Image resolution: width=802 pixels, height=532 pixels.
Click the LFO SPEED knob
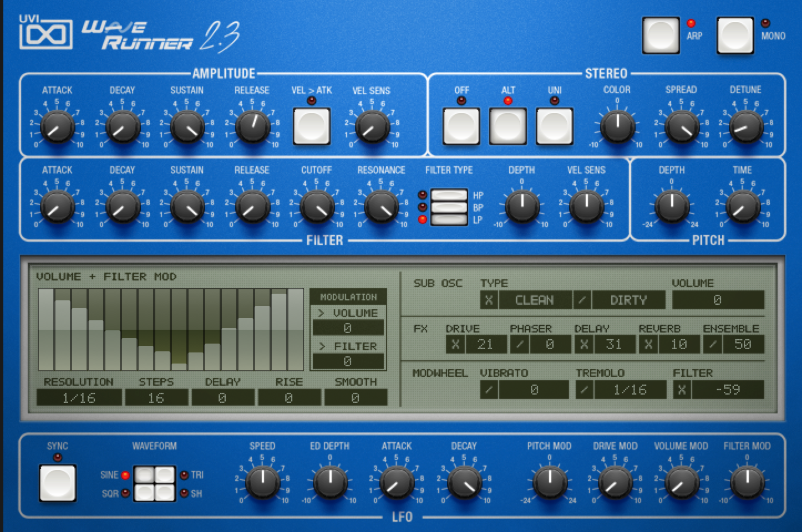[262, 482]
